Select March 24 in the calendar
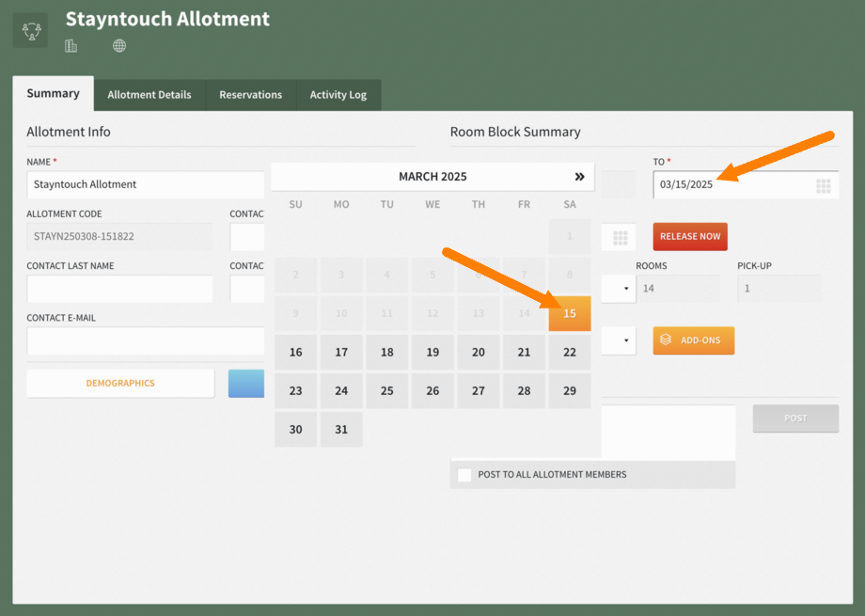This screenshot has height=616, width=865. point(341,391)
